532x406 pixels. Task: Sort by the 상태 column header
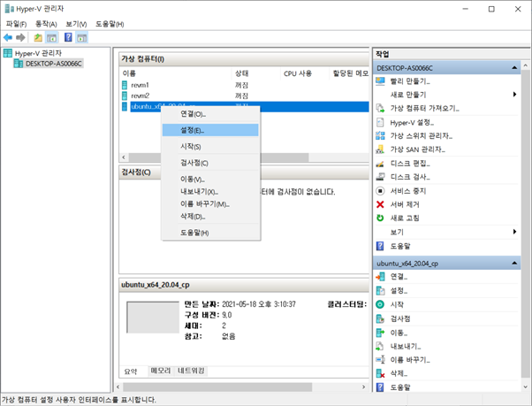click(x=256, y=73)
